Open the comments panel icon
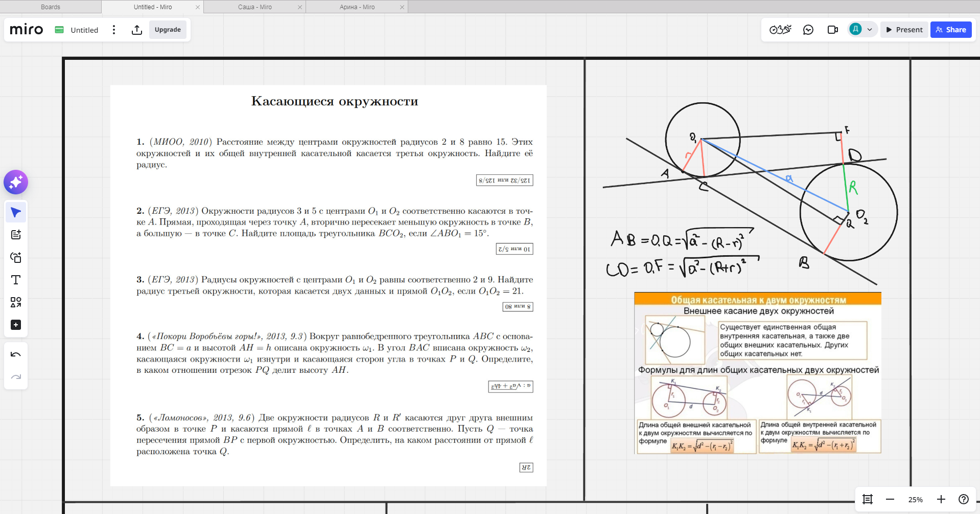 [x=808, y=30]
